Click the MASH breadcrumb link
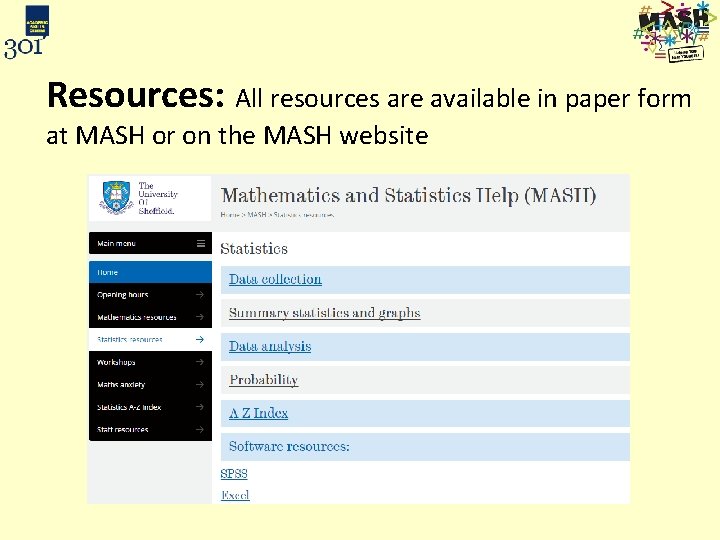720x540 pixels. coord(257,214)
